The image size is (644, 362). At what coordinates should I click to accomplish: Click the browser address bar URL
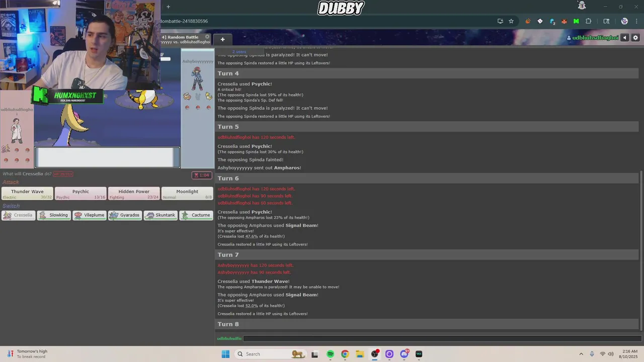coord(184,21)
